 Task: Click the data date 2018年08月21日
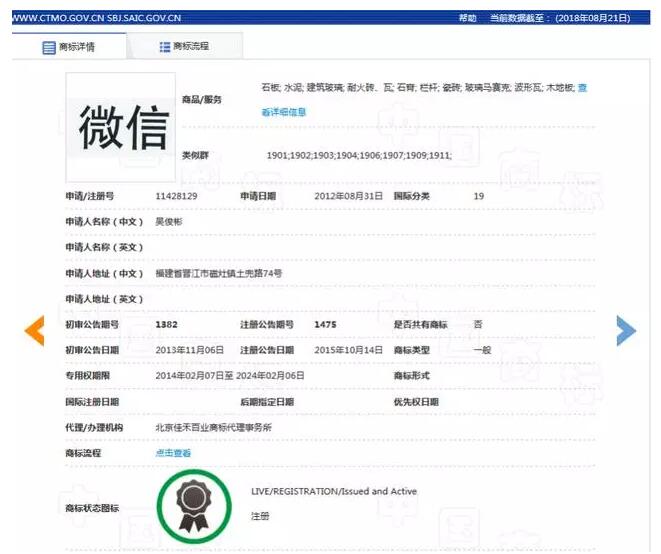(593, 18)
